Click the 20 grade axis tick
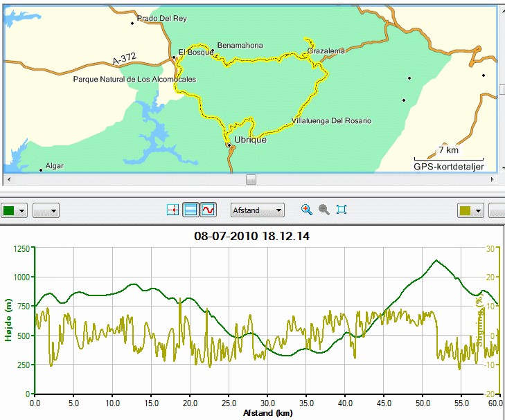Screen dimensions: 505x420 (x=490, y=277)
